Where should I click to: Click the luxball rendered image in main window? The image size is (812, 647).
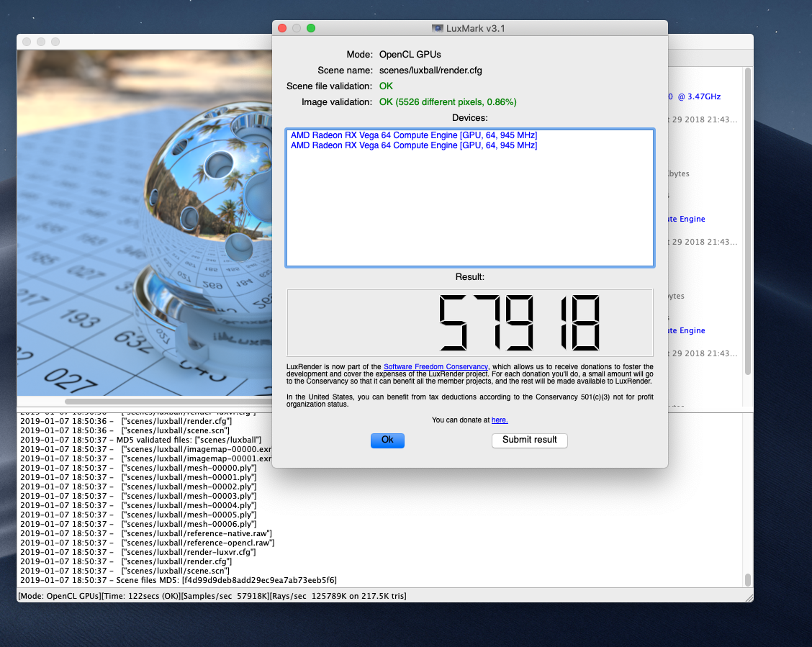click(145, 222)
